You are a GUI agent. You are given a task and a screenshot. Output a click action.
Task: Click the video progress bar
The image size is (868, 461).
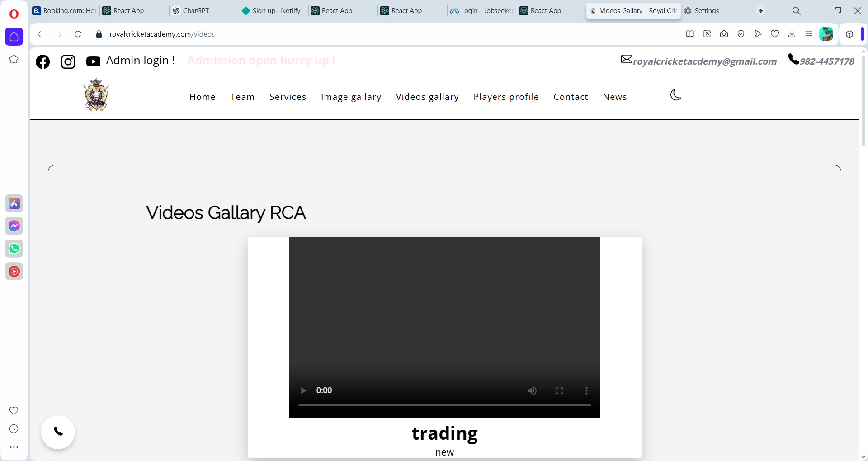pyautogui.click(x=444, y=405)
